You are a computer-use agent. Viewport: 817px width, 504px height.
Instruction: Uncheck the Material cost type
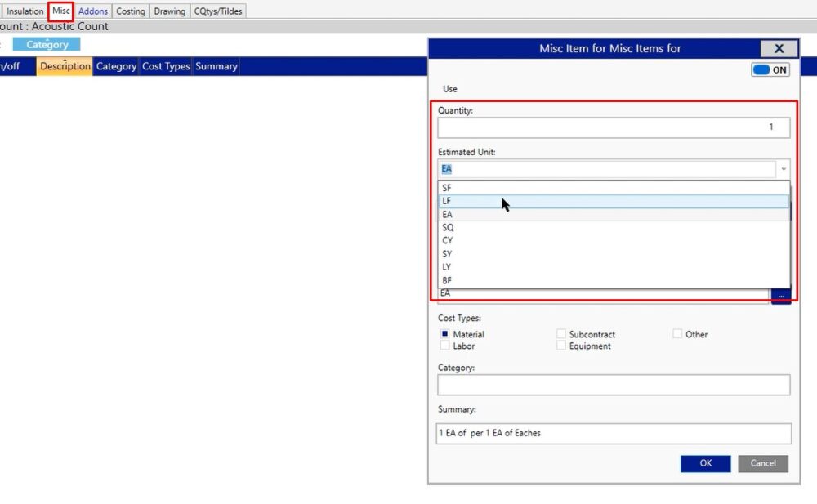(x=445, y=334)
